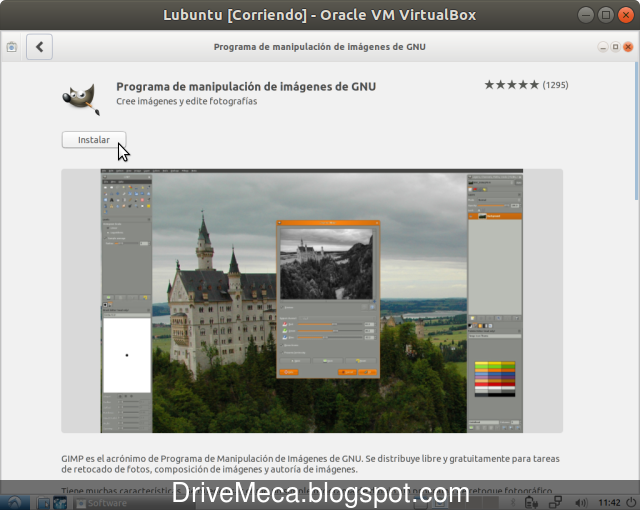Open the Lubuntu start menu icon

[15, 503]
